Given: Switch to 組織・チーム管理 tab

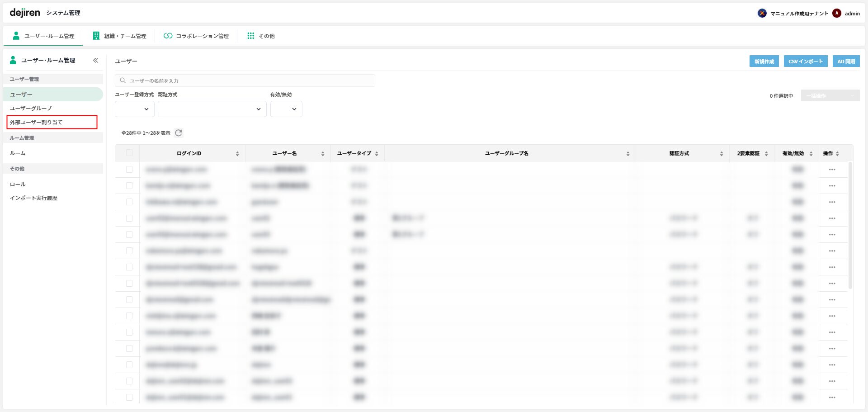Looking at the screenshot, I should (x=120, y=36).
